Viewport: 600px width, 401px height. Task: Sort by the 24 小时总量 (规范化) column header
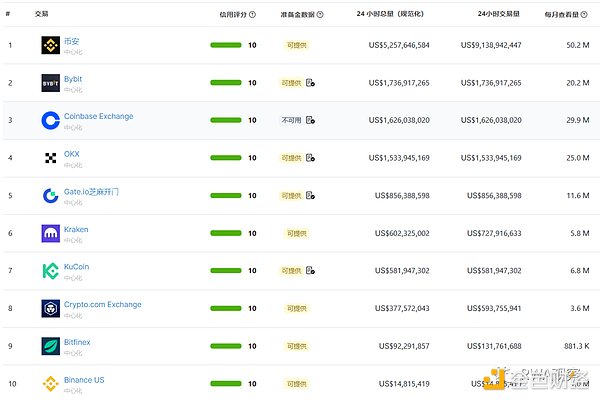(393, 15)
